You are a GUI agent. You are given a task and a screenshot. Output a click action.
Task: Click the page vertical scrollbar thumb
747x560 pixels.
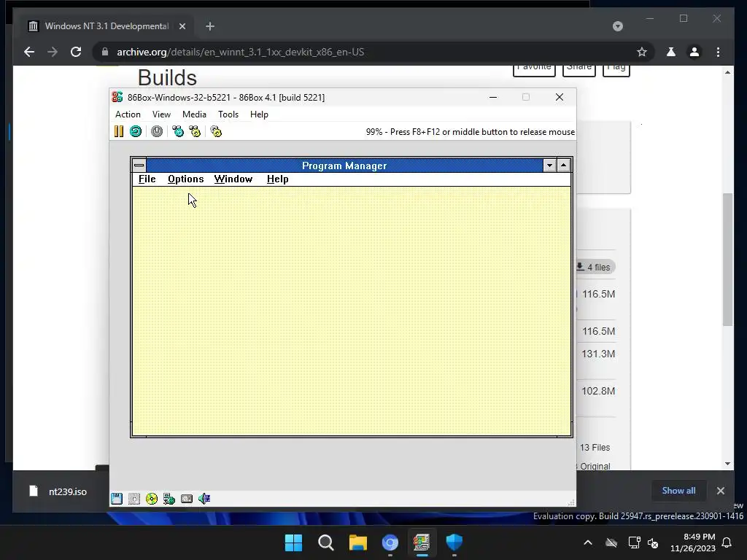point(727,260)
